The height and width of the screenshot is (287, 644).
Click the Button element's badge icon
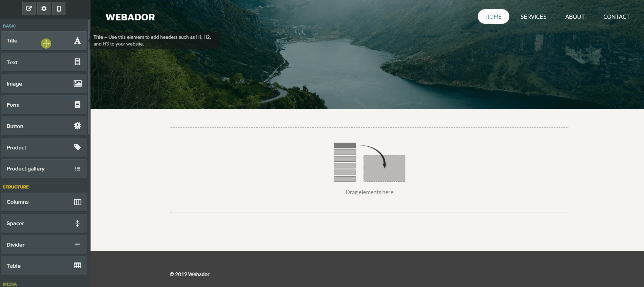coord(77,126)
